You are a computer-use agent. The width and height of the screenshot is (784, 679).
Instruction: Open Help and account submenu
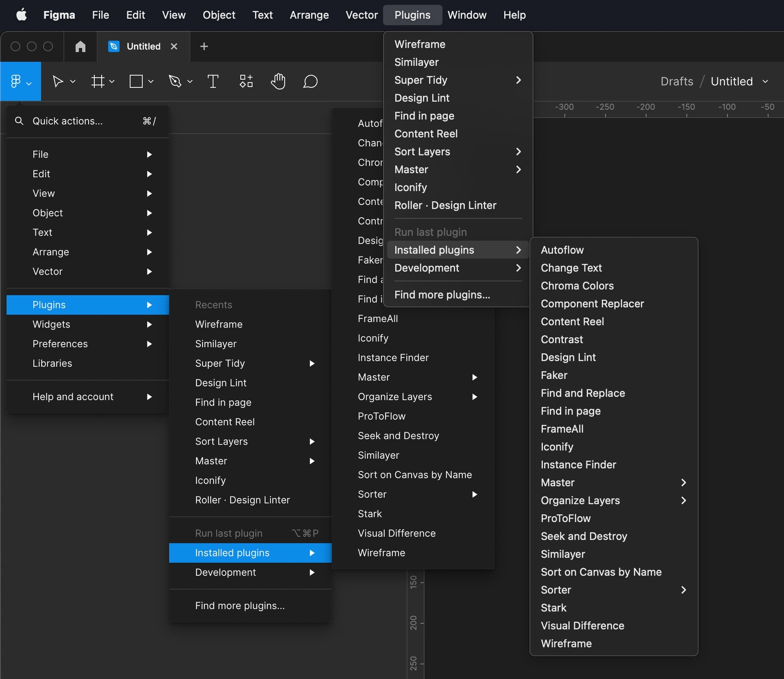(88, 396)
